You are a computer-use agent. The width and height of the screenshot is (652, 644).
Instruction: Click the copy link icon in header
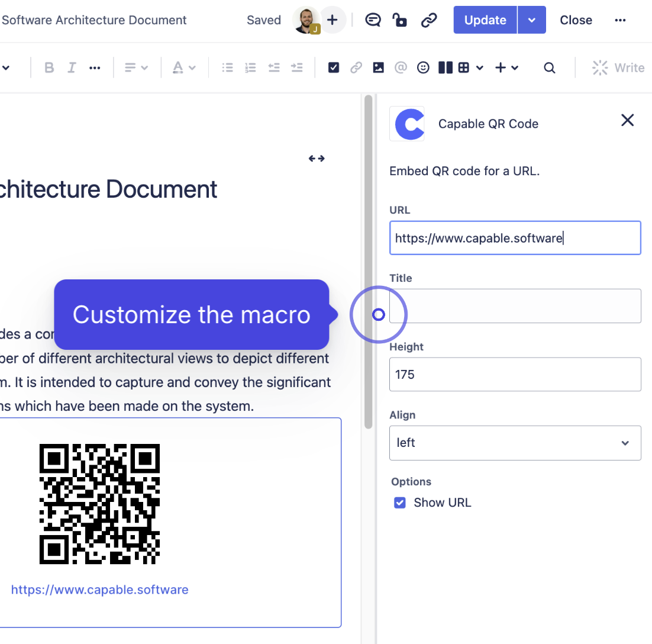coord(428,20)
